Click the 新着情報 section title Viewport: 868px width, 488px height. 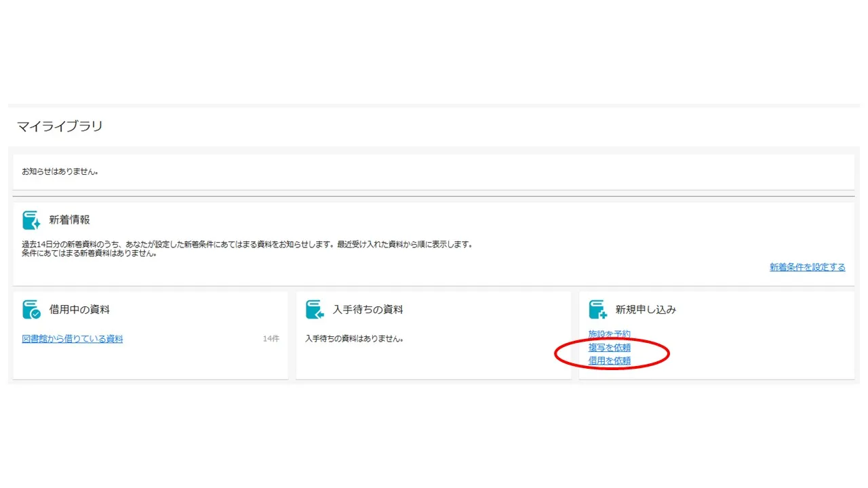click(69, 220)
